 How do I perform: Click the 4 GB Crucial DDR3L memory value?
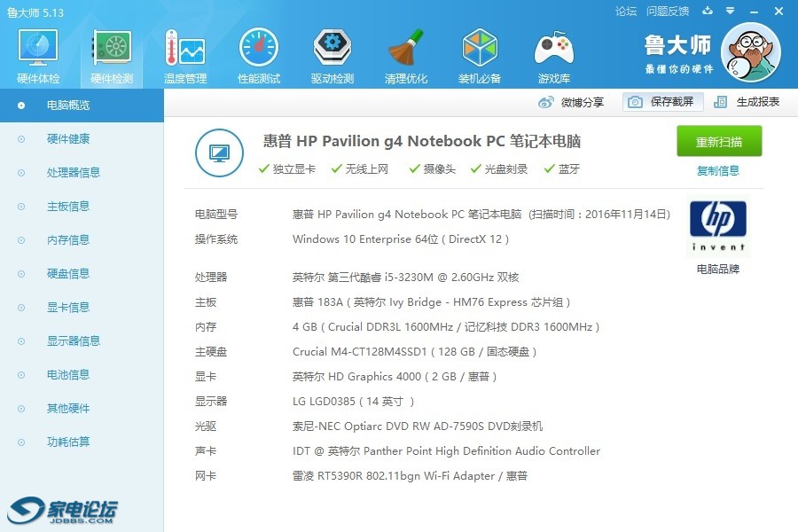click(x=446, y=327)
